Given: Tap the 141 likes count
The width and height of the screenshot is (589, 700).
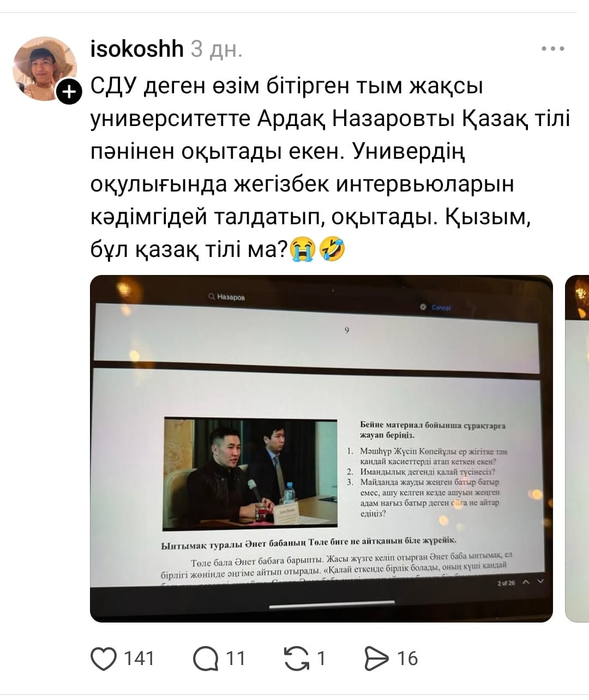Looking at the screenshot, I should pyautogui.click(x=139, y=659).
